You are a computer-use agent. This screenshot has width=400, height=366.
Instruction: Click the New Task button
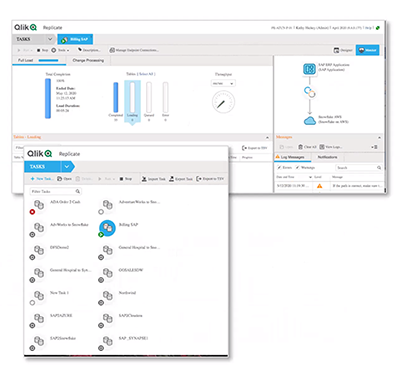[41, 179]
